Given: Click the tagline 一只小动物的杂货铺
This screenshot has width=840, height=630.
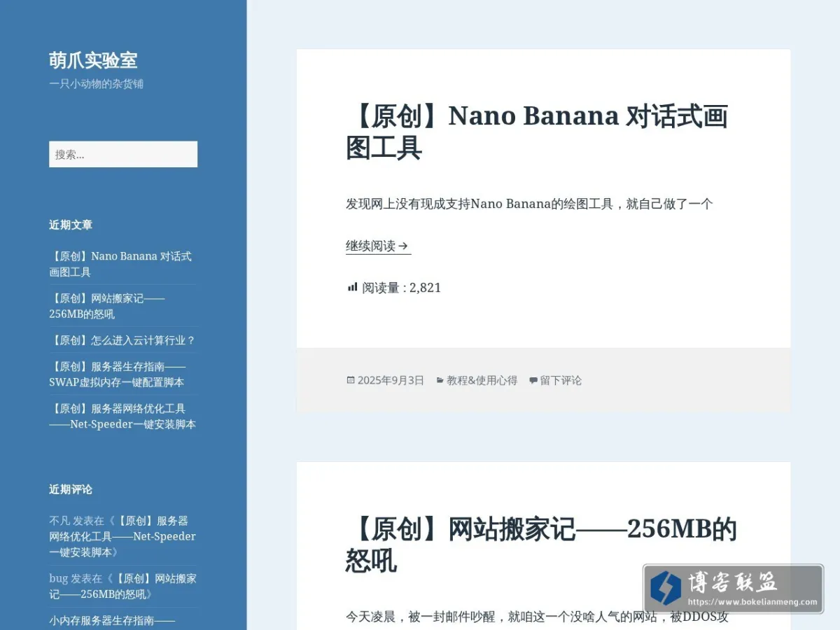Looking at the screenshot, I should 96,84.
